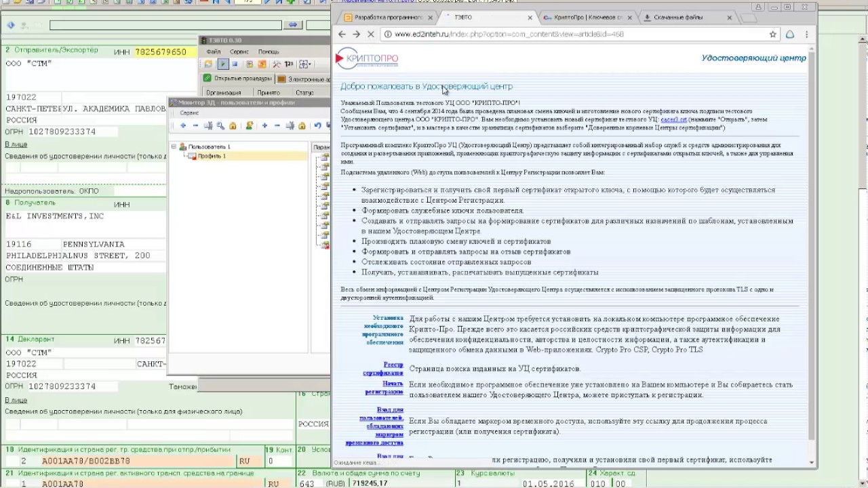The image size is (868, 488).
Task: Click the Chrome user profile icon
Action: click(x=759, y=7)
